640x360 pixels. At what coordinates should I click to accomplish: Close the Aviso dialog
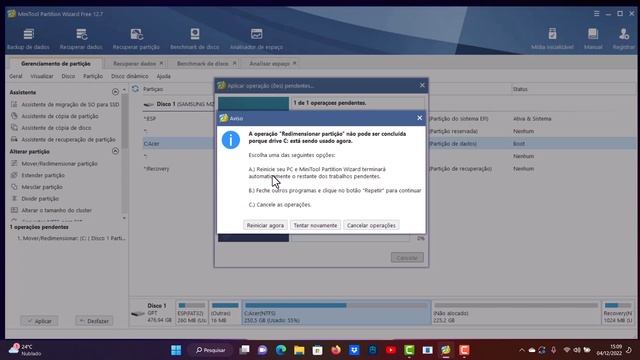click(420, 118)
